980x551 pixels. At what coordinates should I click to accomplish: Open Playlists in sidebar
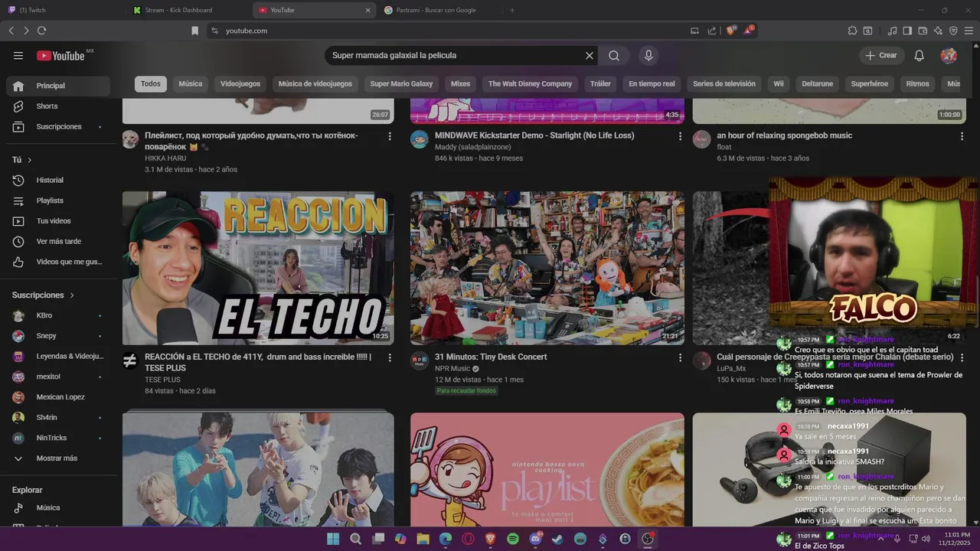click(58, 201)
